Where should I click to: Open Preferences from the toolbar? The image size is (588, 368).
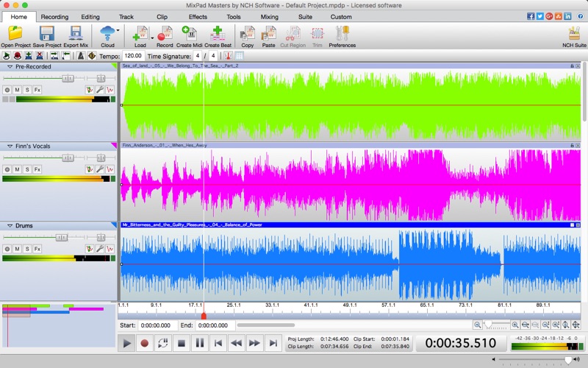click(x=342, y=33)
